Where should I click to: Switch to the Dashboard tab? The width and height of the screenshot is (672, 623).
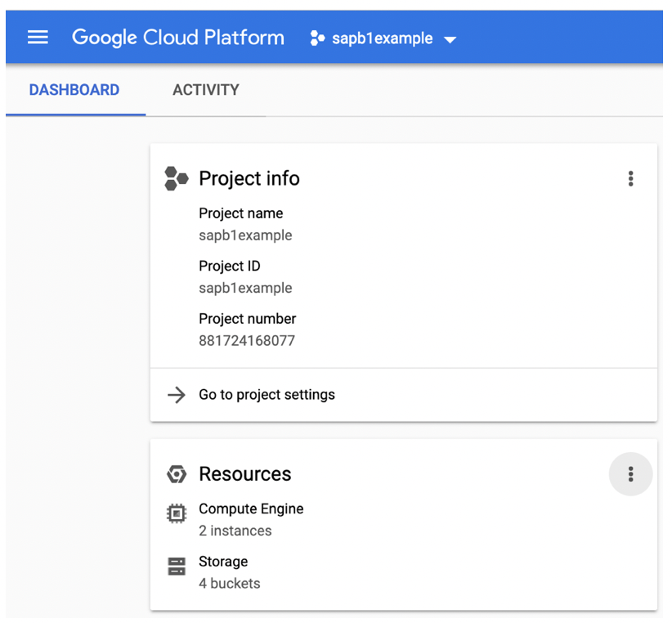coord(74,90)
